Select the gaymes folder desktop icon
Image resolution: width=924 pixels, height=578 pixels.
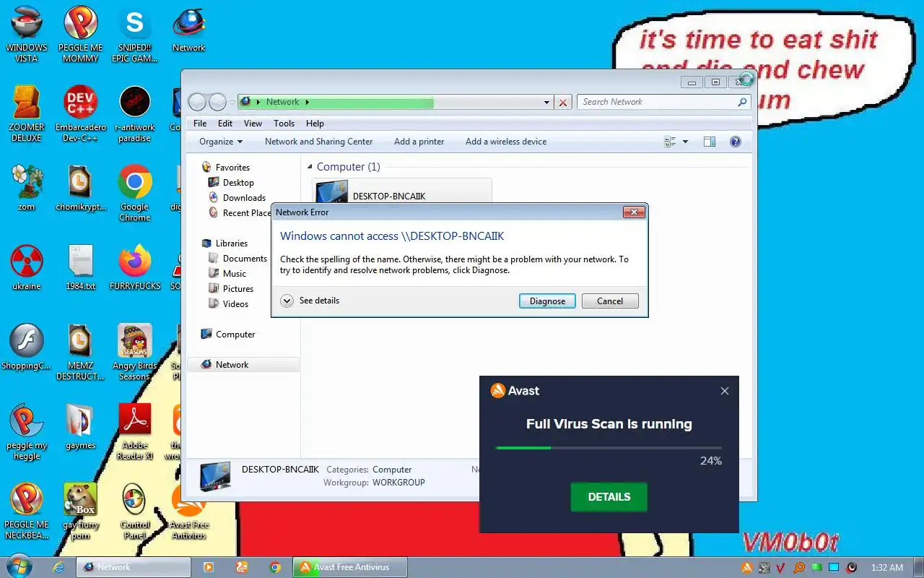[x=81, y=426]
